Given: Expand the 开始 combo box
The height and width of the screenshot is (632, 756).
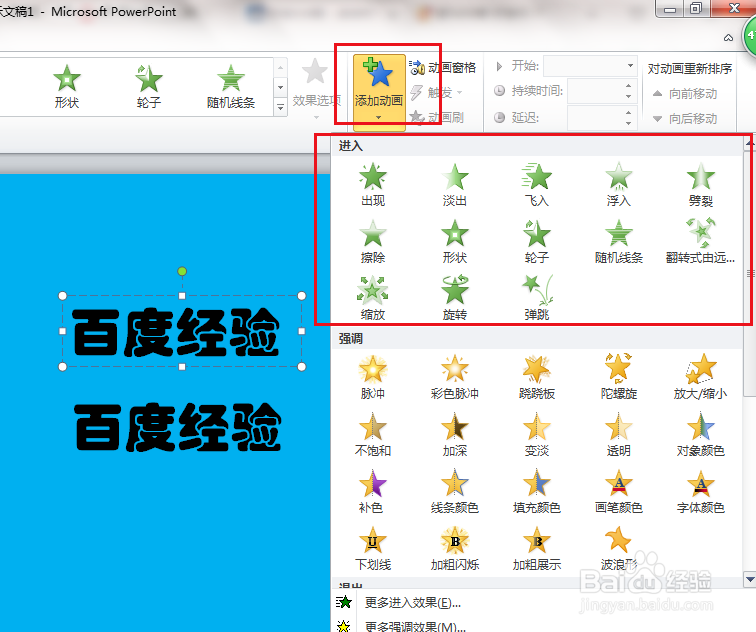Looking at the screenshot, I should pos(630,66).
